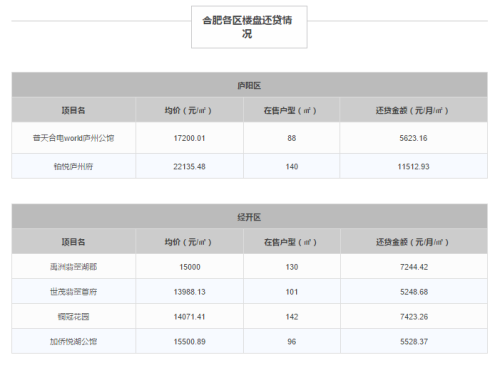Viewport: 500px width, 365px height.
Task: Select the 经开区 section header
Action: point(249,217)
